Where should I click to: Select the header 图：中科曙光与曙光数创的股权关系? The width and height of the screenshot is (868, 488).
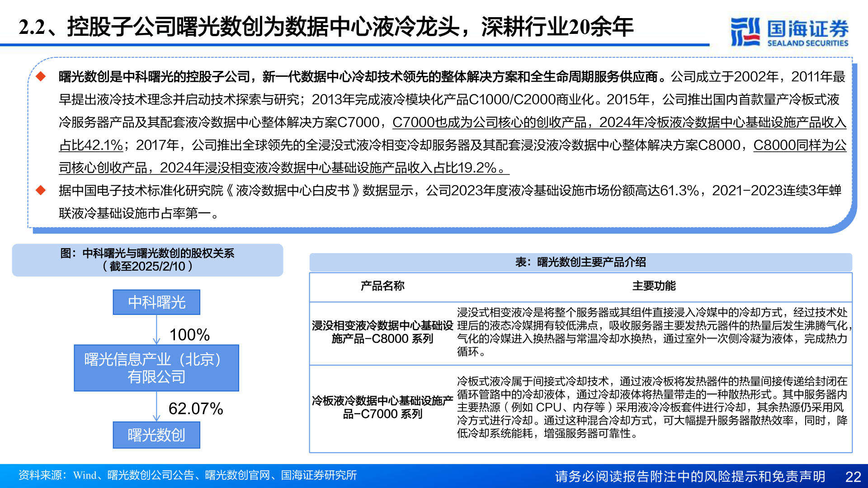click(x=148, y=254)
